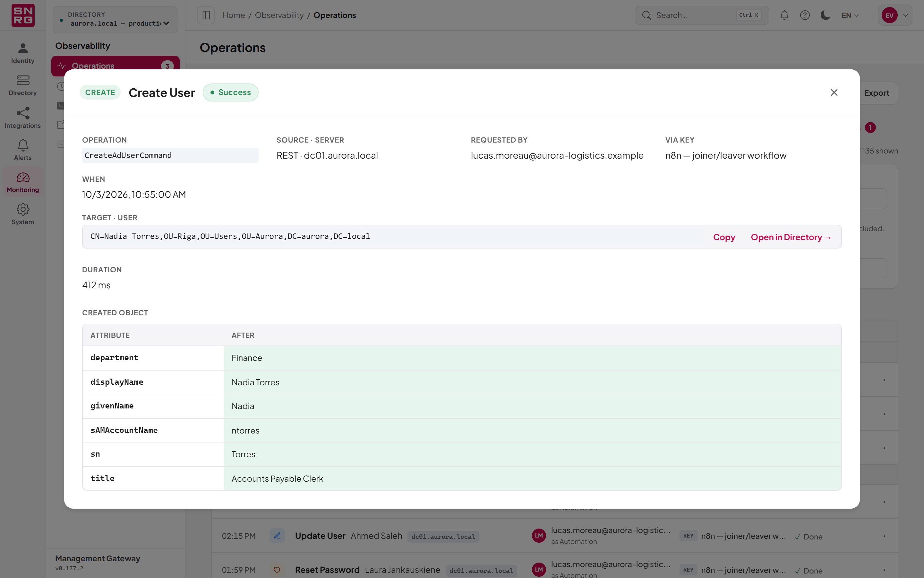This screenshot has width=924, height=578.
Task: Open the System settings section
Action: point(22,214)
